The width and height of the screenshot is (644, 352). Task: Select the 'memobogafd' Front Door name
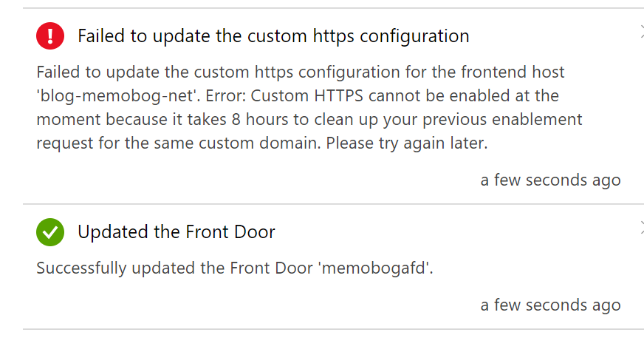click(x=374, y=268)
